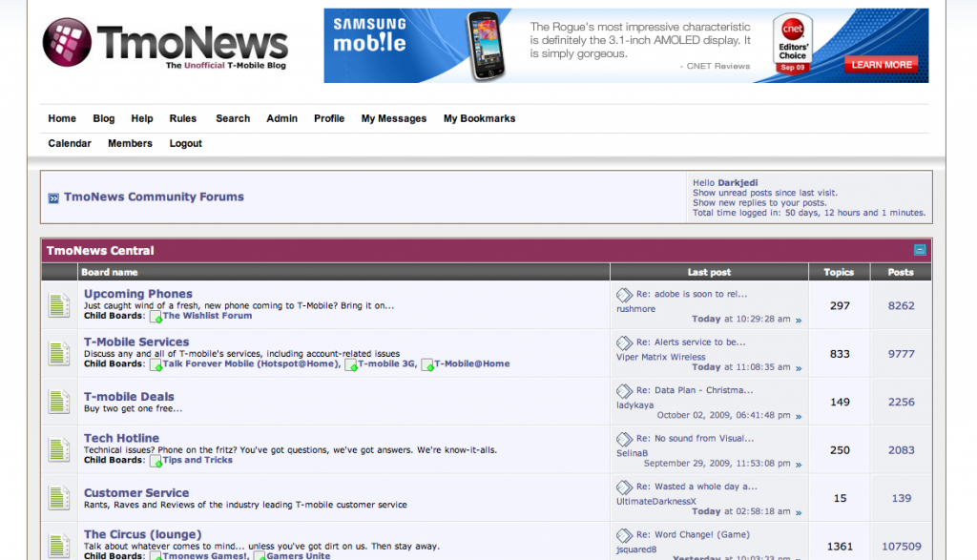Open the Home menu item

(62, 118)
